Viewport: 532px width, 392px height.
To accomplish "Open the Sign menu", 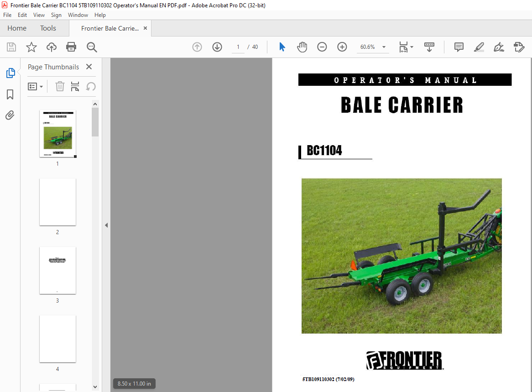I will [56, 15].
